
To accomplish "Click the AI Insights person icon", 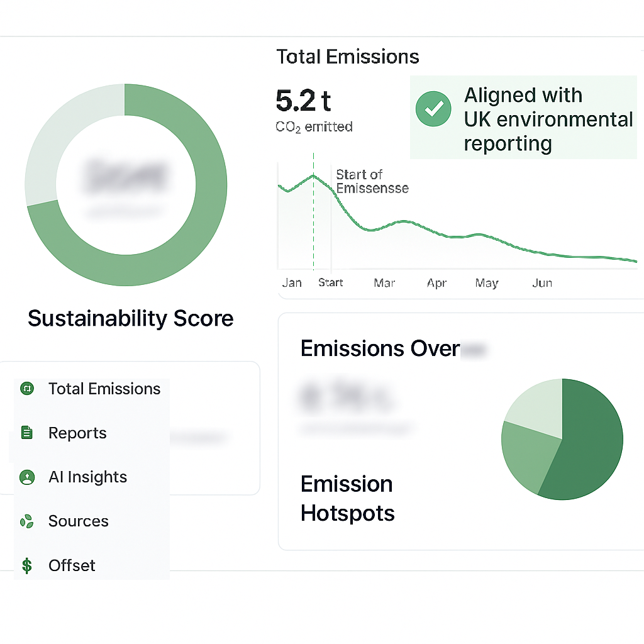I will pyautogui.click(x=26, y=477).
